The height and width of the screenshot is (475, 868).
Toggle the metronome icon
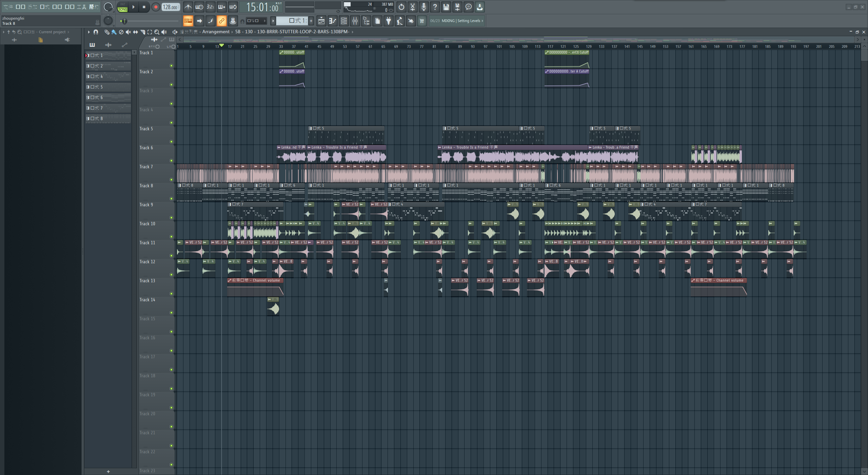pos(188,7)
